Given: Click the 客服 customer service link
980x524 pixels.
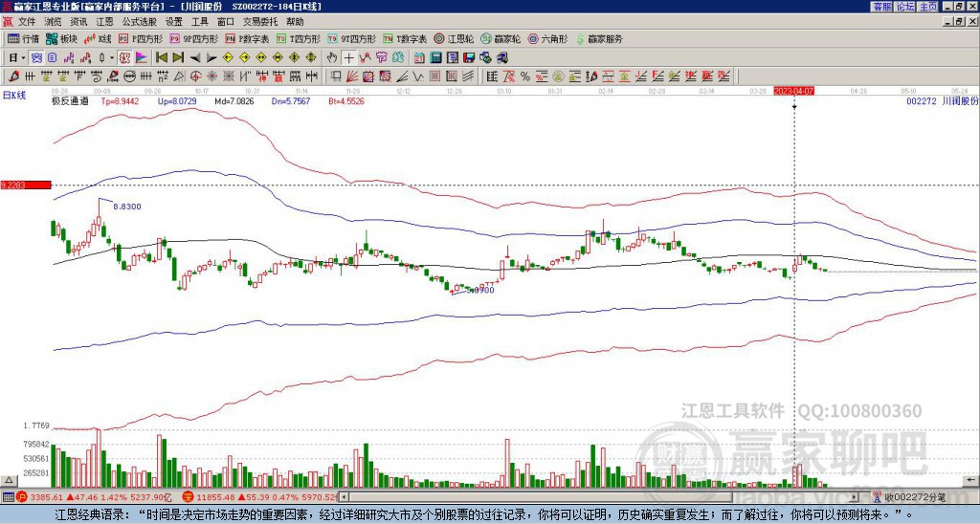Looking at the screenshot, I should 881,7.
